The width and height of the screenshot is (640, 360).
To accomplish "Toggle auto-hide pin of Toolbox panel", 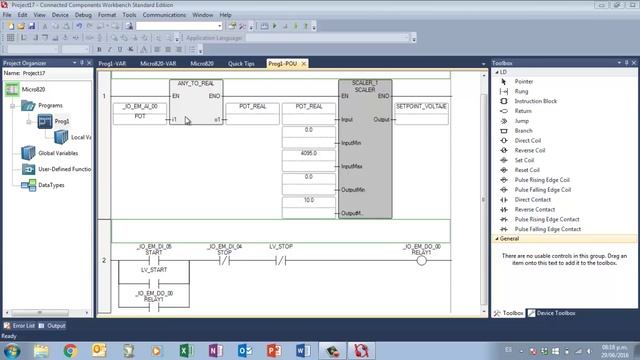I will (x=627, y=63).
